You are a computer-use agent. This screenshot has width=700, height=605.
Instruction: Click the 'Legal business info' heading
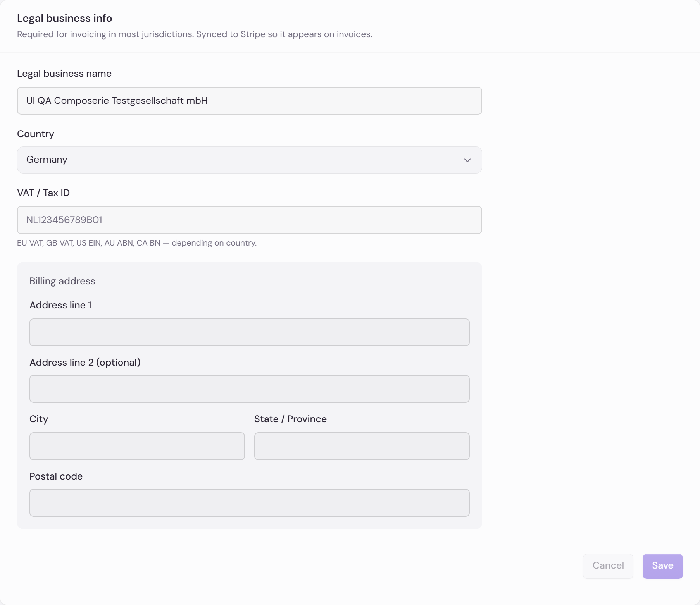click(64, 18)
